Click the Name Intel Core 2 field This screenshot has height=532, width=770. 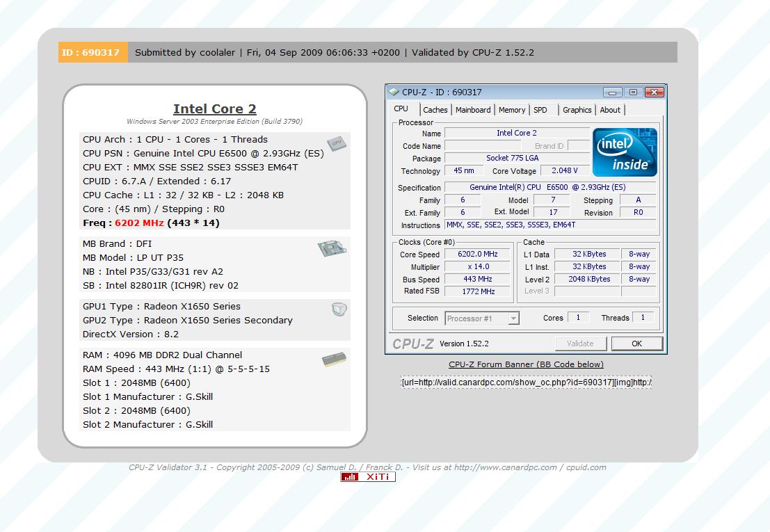517,133
